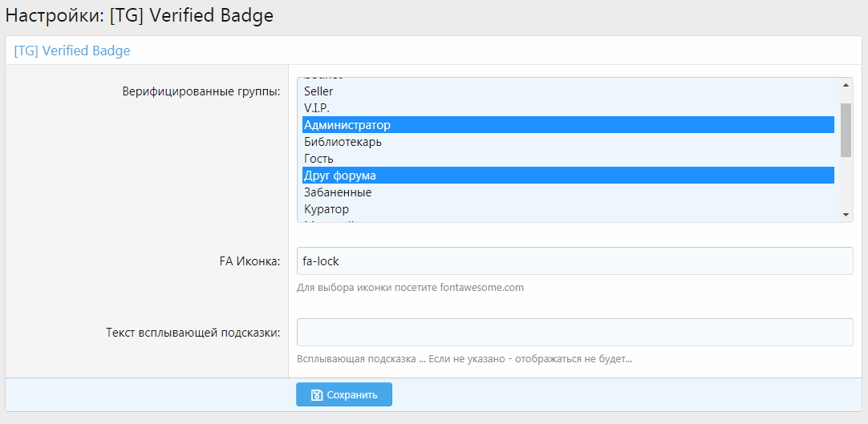
Task: Click the Верифицированные группы label
Action: click(x=201, y=91)
